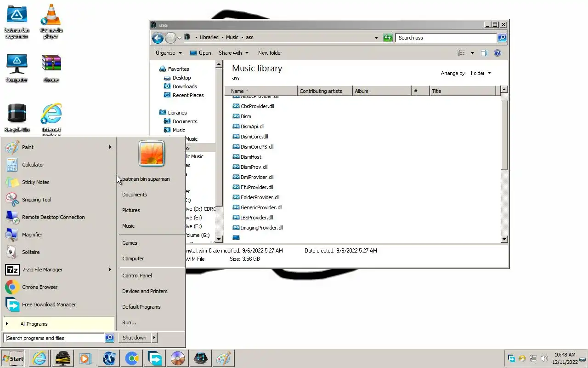The height and width of the screenshot is (368, 588).
Task: Expand Paint jump list arrow
Action: 110,147
